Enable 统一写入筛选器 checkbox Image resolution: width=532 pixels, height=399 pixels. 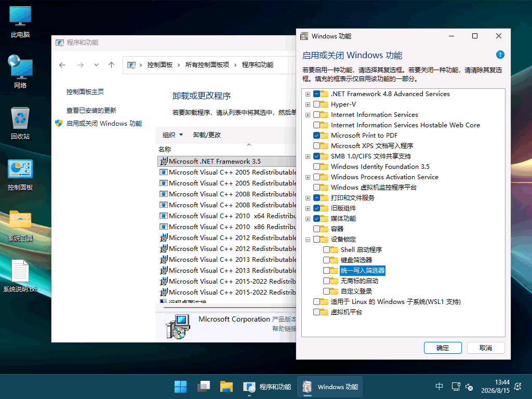[326, 270]
